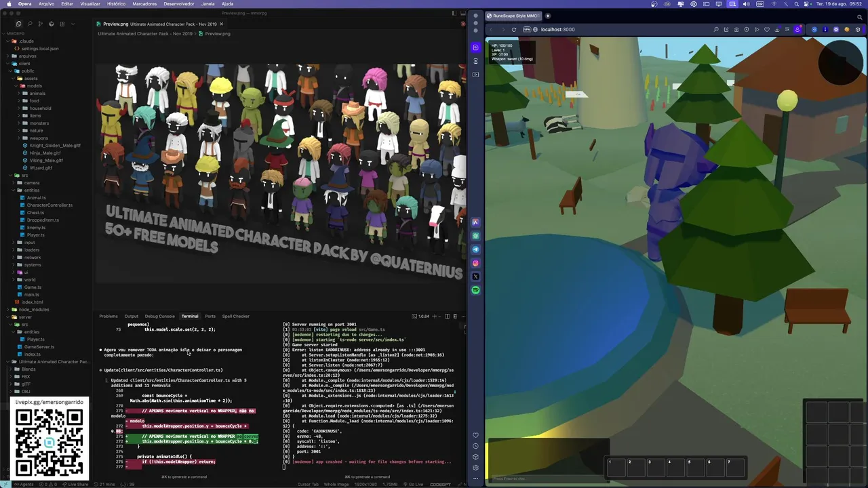Switch to the Problems panel tab
868x488 pixels.
(x=108, y=316)
